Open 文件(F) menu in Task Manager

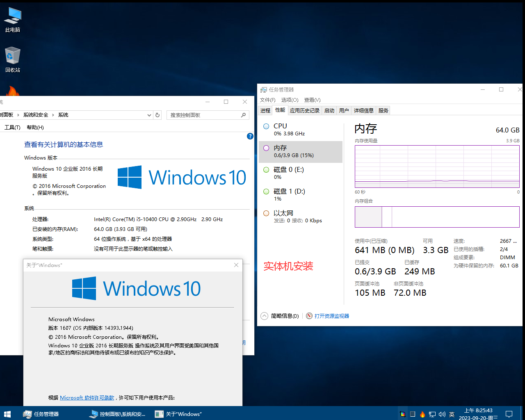click(268, 100)
